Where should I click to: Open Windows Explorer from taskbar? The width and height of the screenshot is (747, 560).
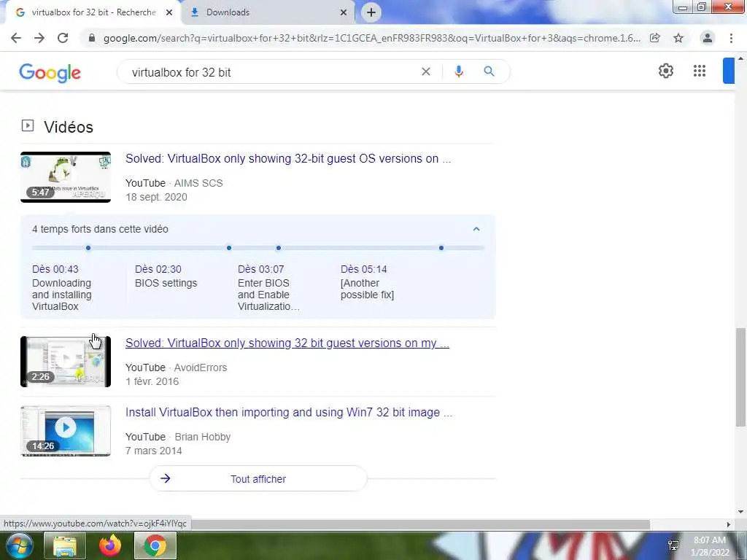coord(65,545)
